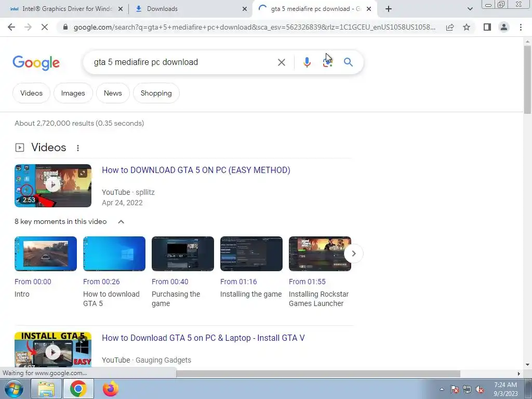Open the tab search chevron
Viewport: 532px width, 399px height.
470,9
